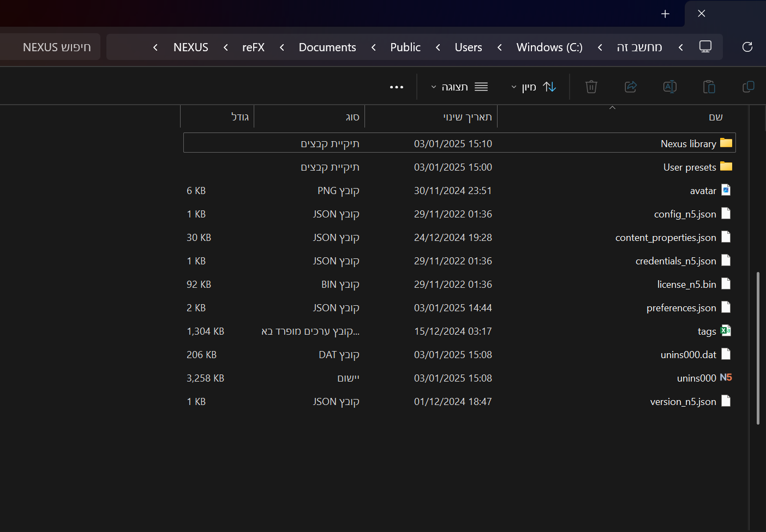Click the Copy icon in the toolbar

[x=749, y=87]
